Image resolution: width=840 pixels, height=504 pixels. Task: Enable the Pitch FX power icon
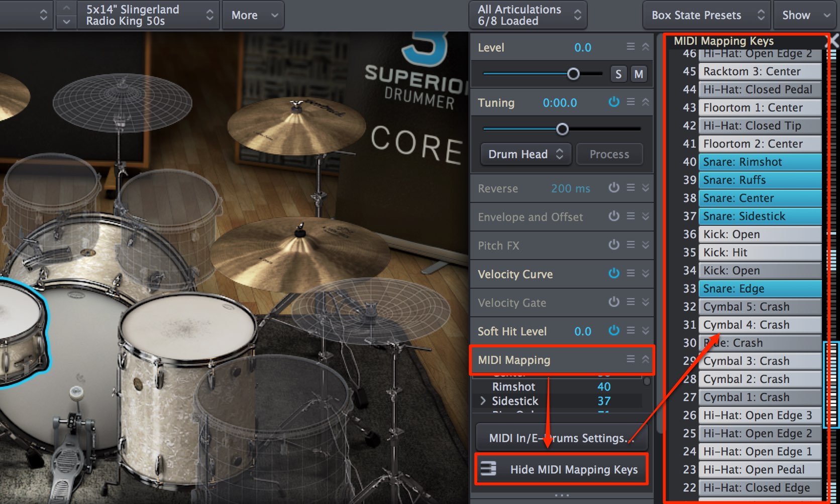point(614,244)
